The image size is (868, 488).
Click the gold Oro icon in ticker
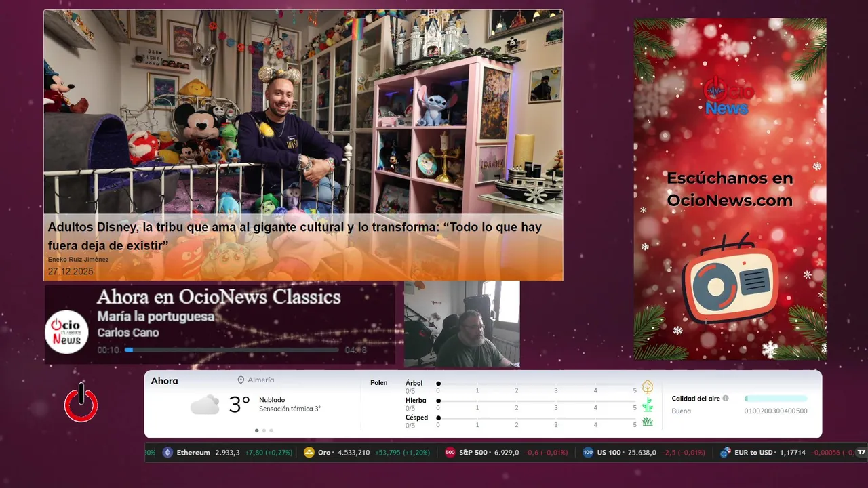309,453
